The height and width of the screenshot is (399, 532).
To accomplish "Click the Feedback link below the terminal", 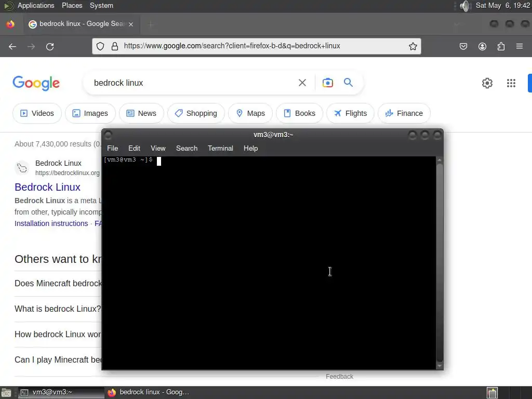I will (x=339, y=377).
